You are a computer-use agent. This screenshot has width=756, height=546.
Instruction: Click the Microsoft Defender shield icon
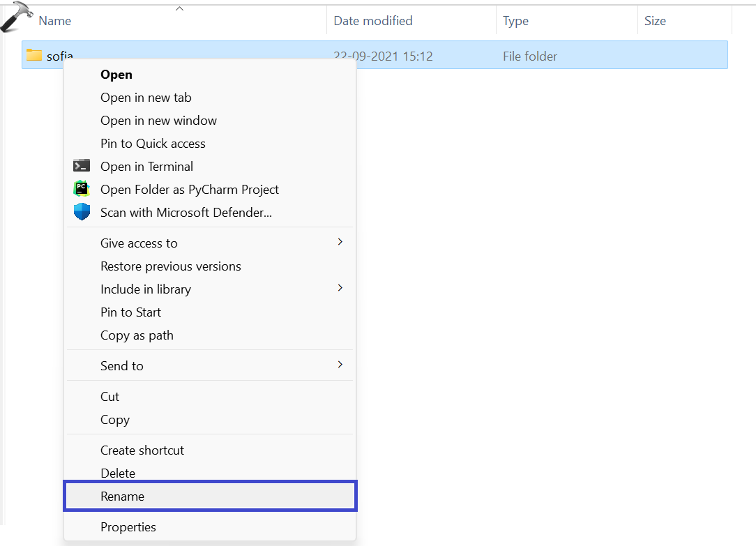(x=82, y=212)
